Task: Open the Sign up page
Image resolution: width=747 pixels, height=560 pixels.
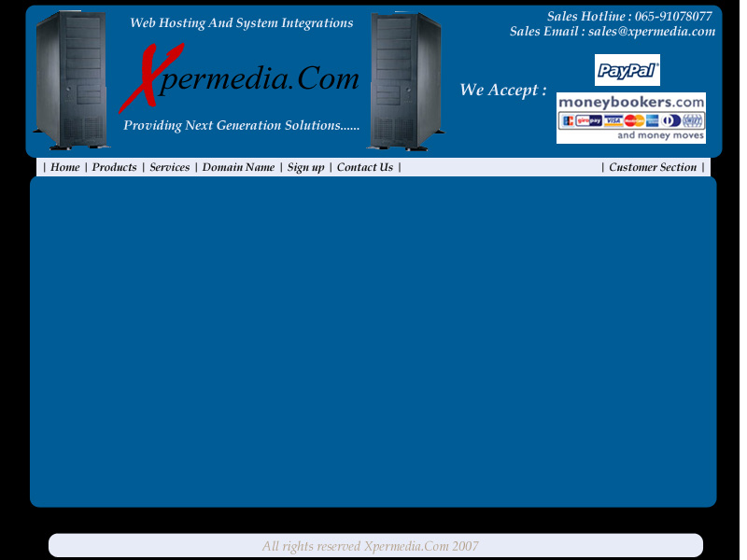Action: [305, 168]
